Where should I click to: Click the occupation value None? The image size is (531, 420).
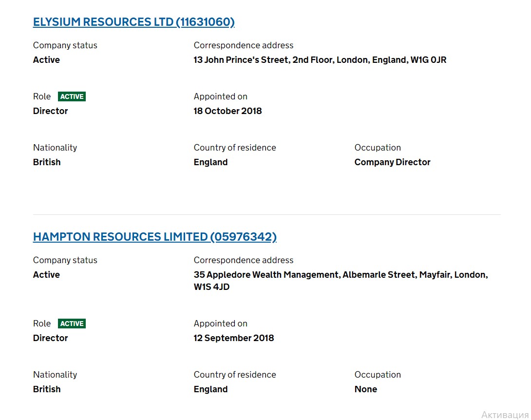click(x=365, y=389)
